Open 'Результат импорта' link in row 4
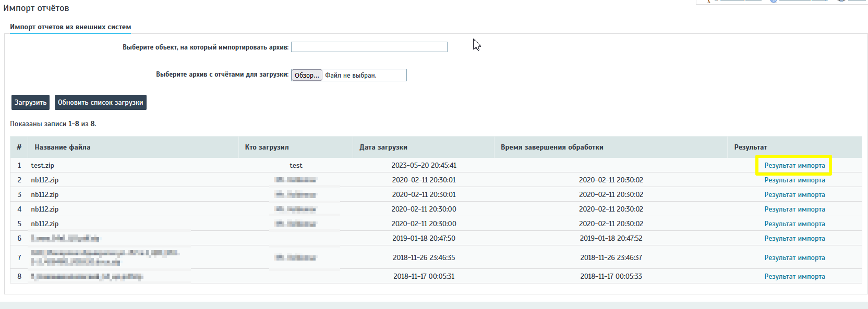The image size is (868, 309). (x=794, y=209)
